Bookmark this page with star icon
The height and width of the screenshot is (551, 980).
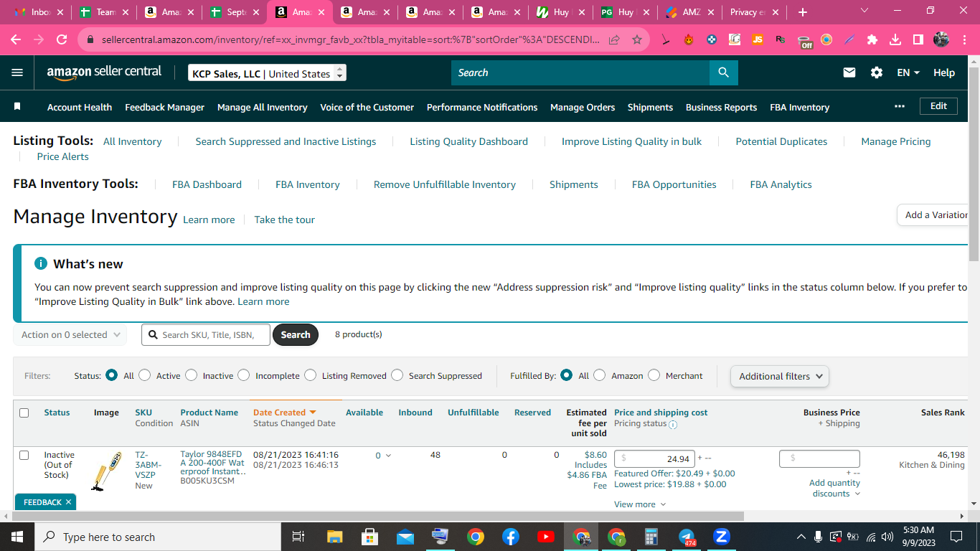(636, 39)
